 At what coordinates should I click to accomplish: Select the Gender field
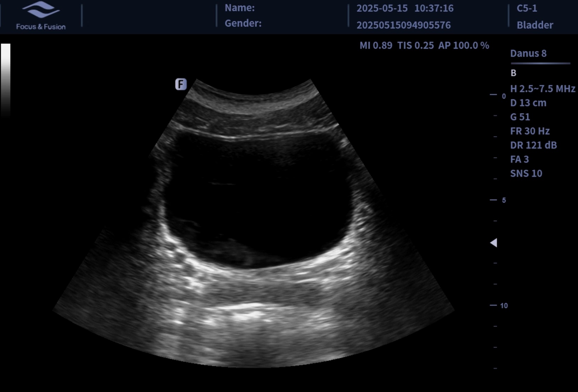click(243, 23)
